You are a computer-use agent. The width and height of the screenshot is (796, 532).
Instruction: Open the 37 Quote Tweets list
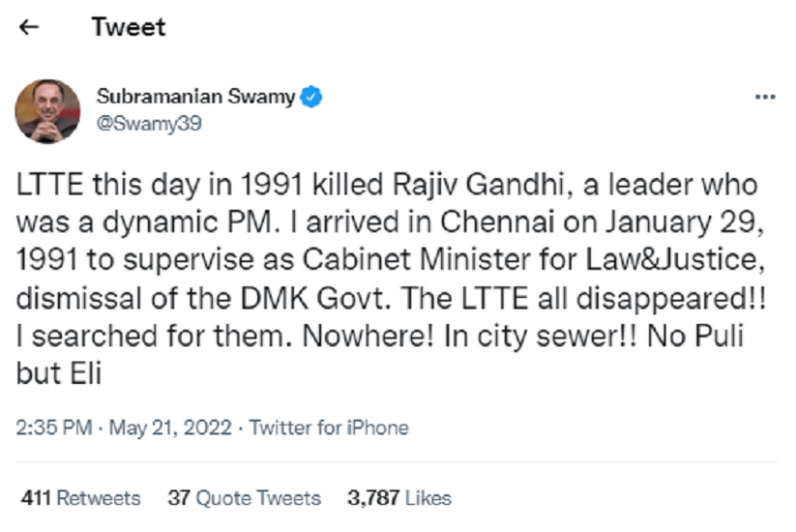pos(244,498)
